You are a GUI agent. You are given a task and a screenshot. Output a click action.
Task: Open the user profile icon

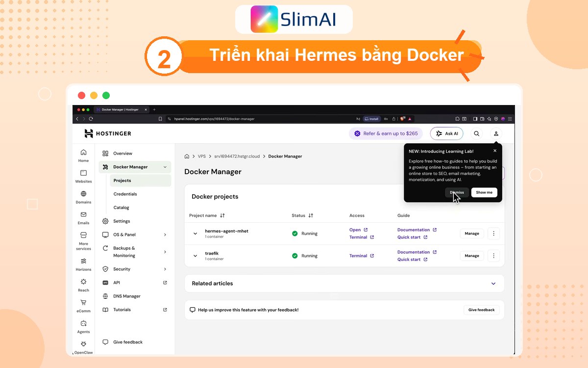[496, 133]
